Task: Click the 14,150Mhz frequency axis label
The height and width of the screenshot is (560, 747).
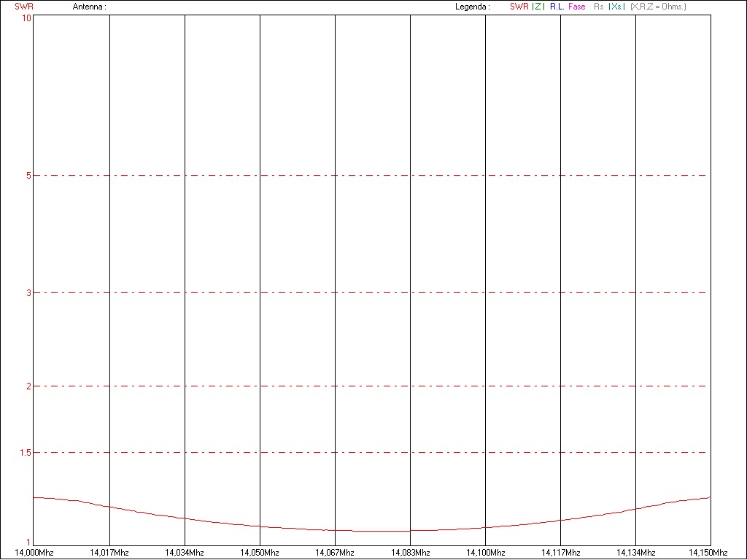Action: coord(708,553)
